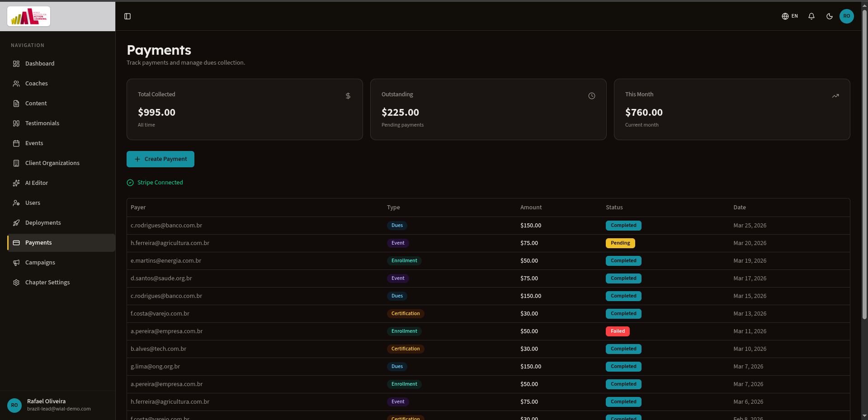Select payer b.alves@tech.com.br
This screenshot has width=868, height=420.
coord(158,349)
